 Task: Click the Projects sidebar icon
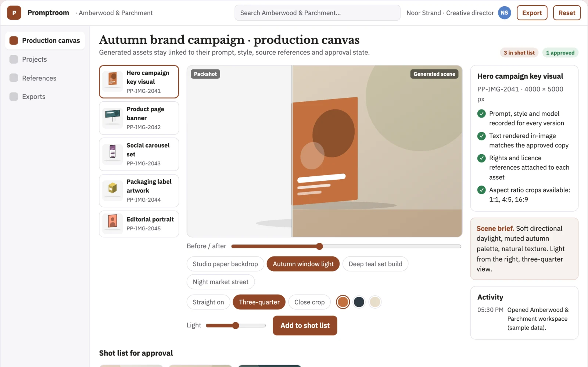[x=14, y=59]
